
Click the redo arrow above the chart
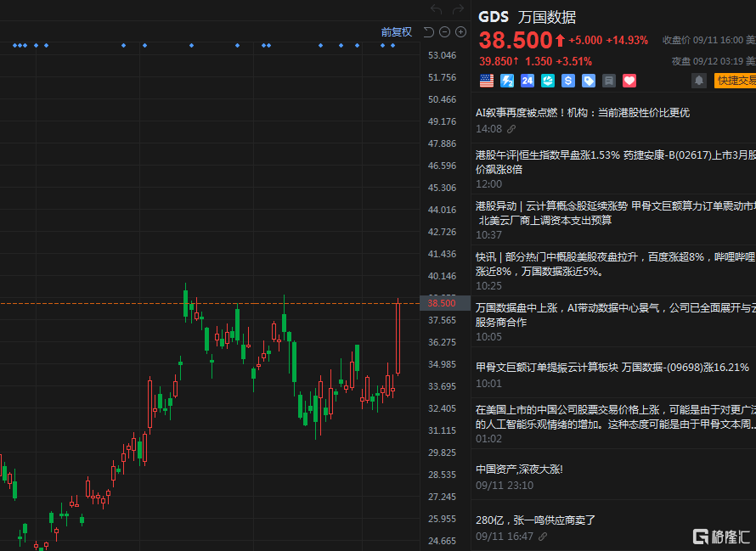[458, 9]
